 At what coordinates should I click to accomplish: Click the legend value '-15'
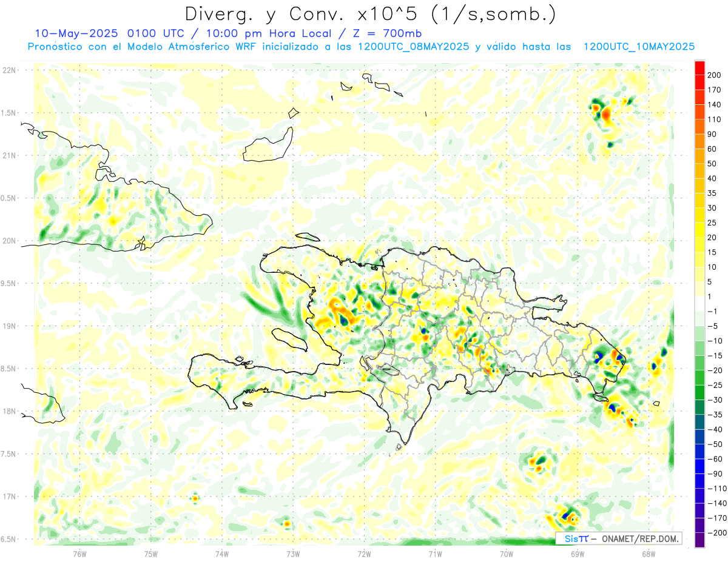click(x=716, y=356)
